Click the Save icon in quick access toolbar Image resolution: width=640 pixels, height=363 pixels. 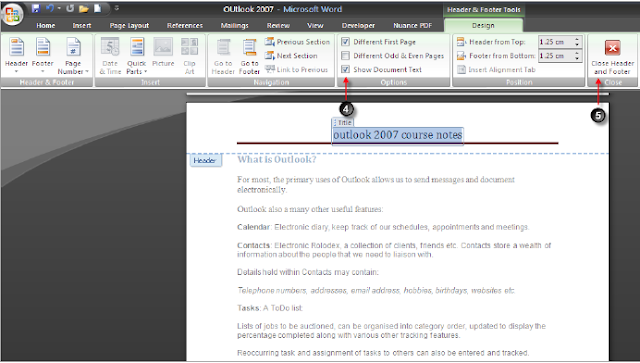coord(36,8)
